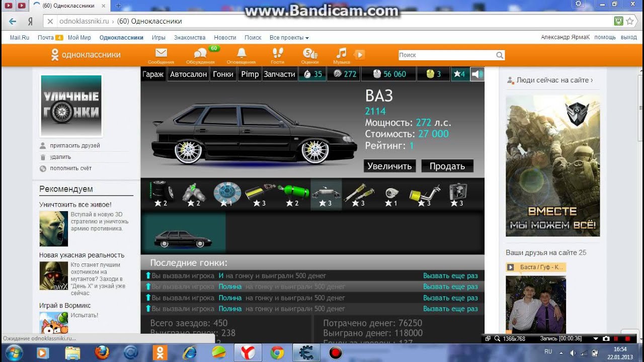
Task: Open Firefox from the taskbar
Action: tap(102, 353)
